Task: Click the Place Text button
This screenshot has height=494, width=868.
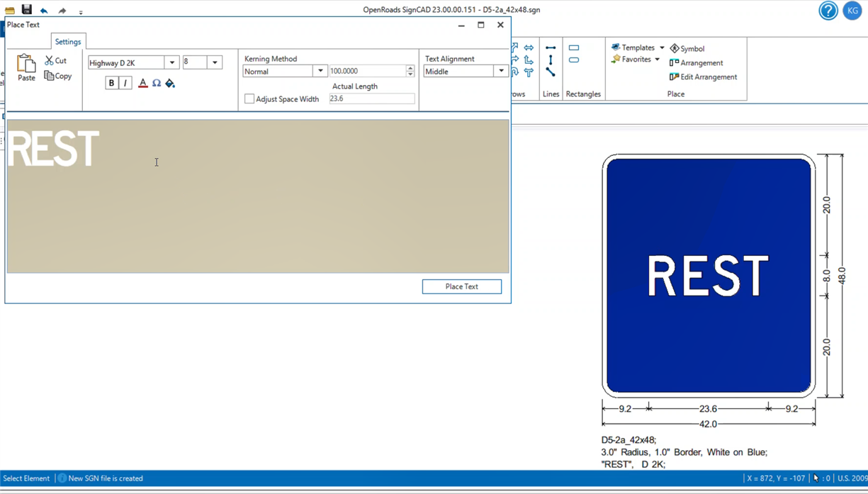Action: coord(462,286)
